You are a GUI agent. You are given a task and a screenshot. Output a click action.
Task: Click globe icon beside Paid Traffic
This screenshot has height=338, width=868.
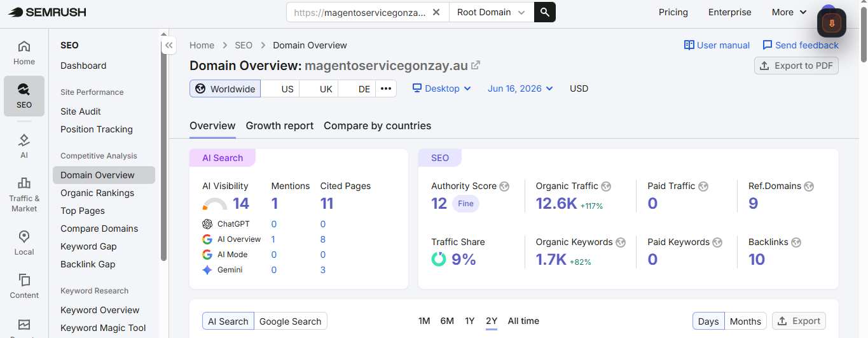click(703, 187)
